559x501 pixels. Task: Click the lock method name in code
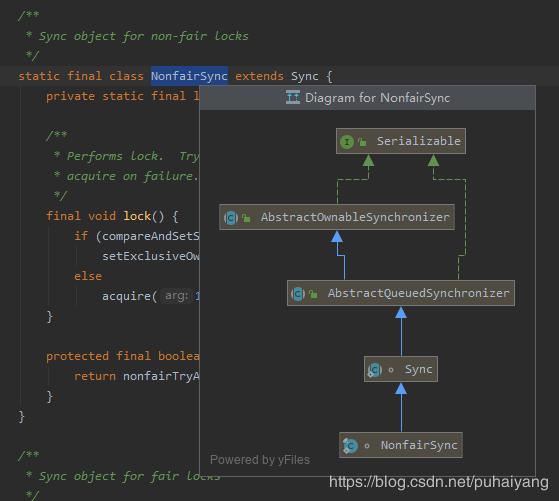(137, 216)
